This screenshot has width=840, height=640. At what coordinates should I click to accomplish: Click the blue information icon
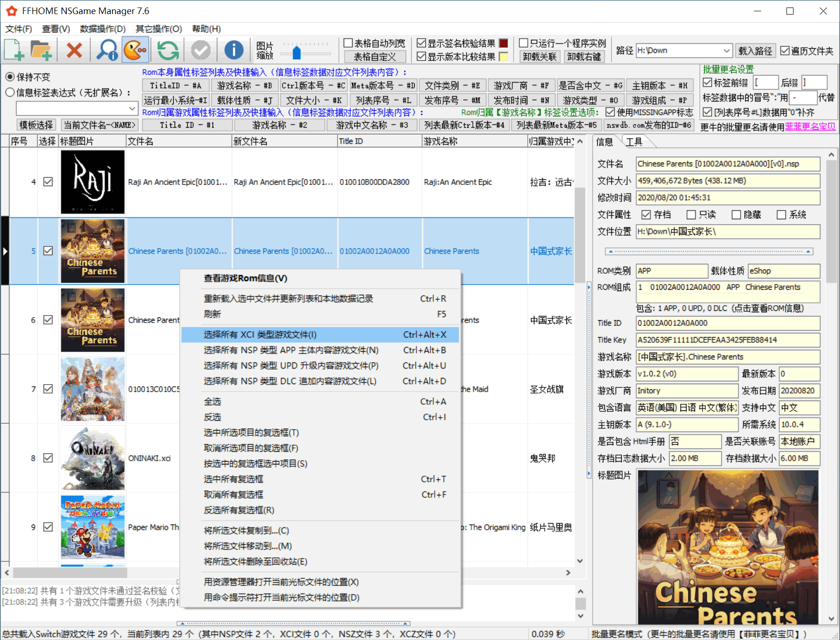234,50
